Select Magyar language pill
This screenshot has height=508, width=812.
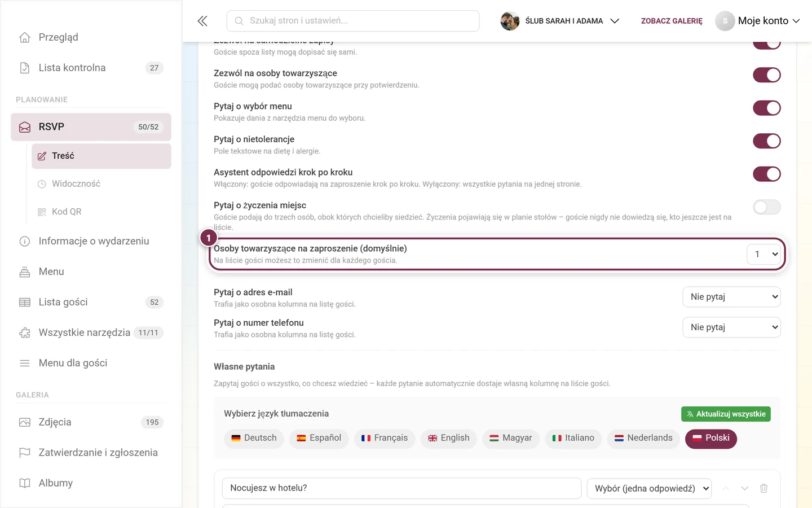[511, 438]
